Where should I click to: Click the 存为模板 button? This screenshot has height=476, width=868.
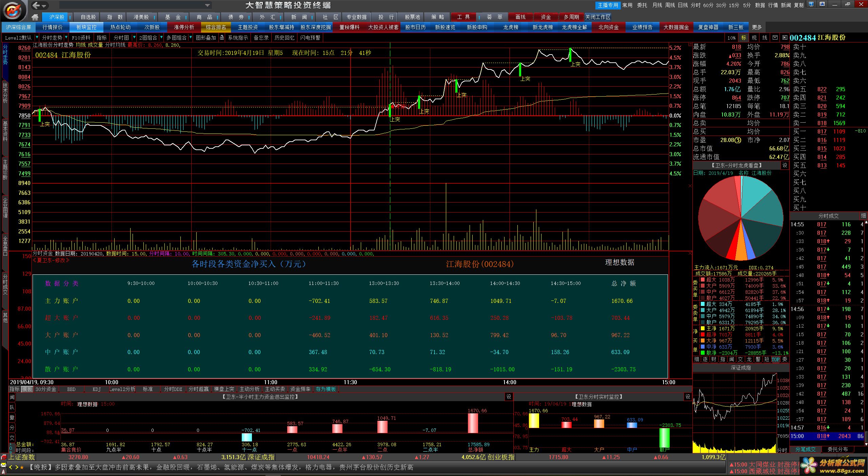[325, 389]
